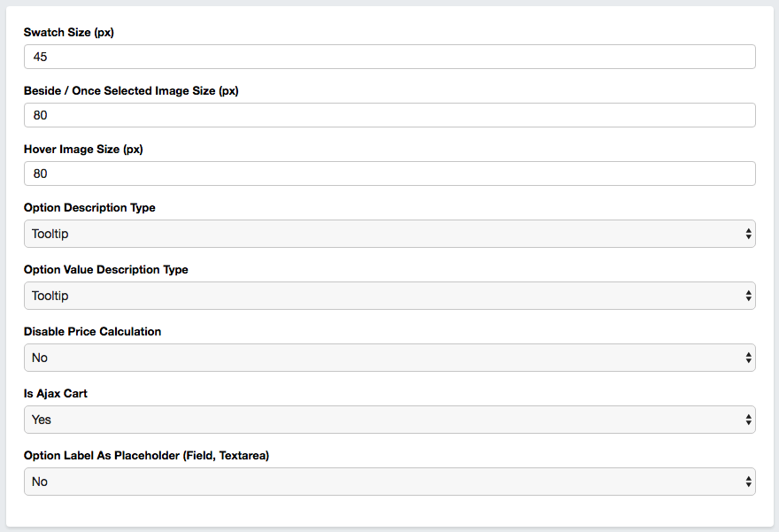779x532 pixels.
Task: Click the arrow icon of Option Description Type
Action: click(x=748, y=234)
